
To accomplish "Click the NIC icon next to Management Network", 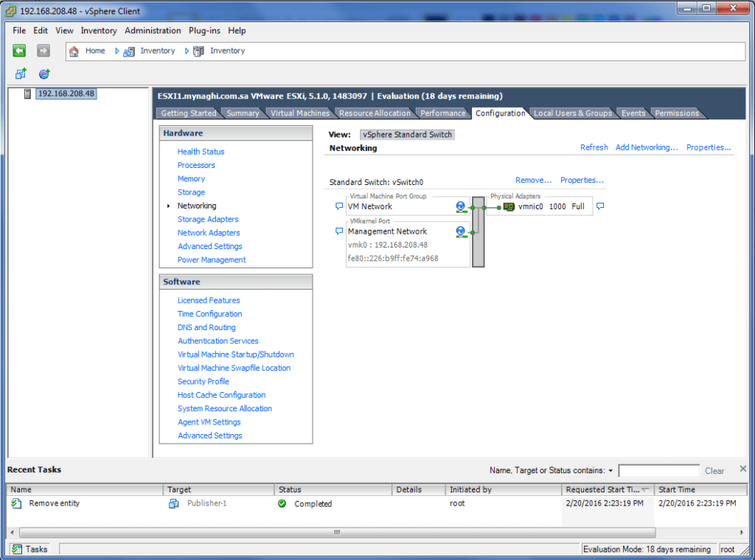I will [460, 231].
